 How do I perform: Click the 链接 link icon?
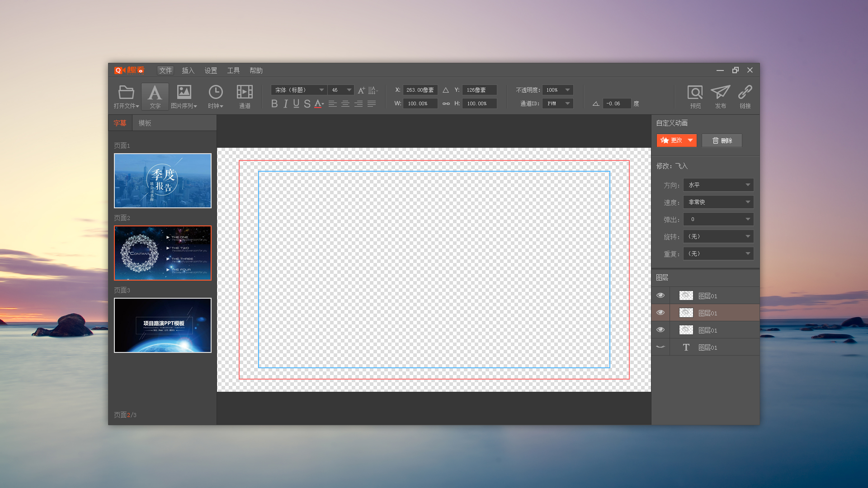745,97
